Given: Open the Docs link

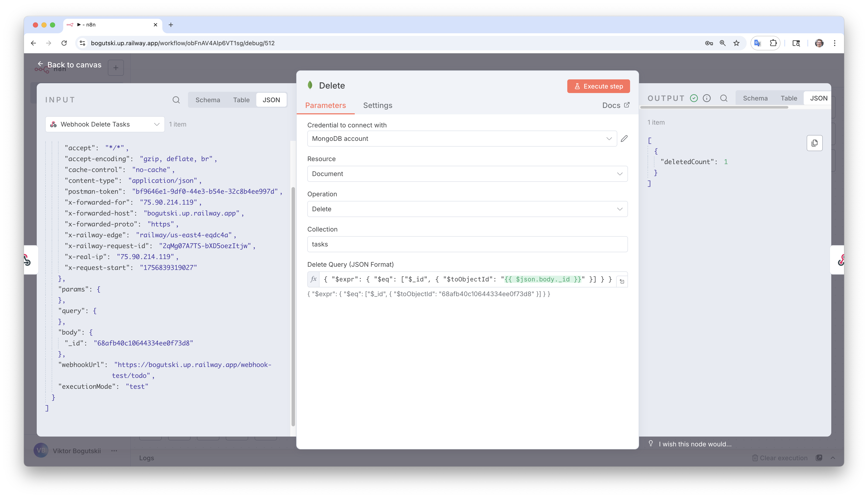Looking at the screenshot, I should click(x=615, y=105).
